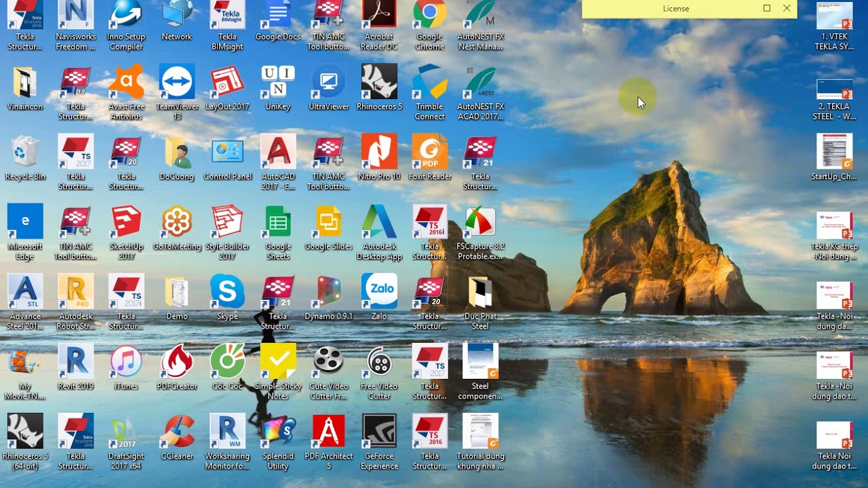Image resolution: width=868 pixels, height=488 pixels.
Task: Select the Tutorial dung khung nha document
Action: 480,442
